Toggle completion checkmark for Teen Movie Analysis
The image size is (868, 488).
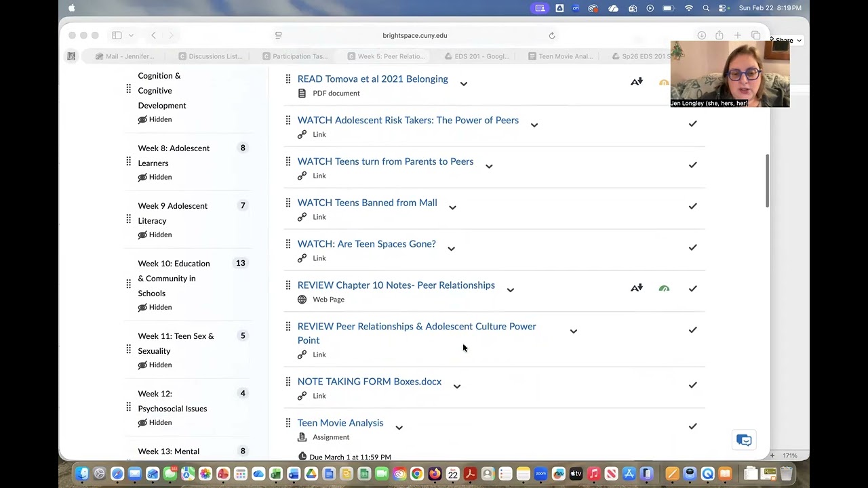692,426
